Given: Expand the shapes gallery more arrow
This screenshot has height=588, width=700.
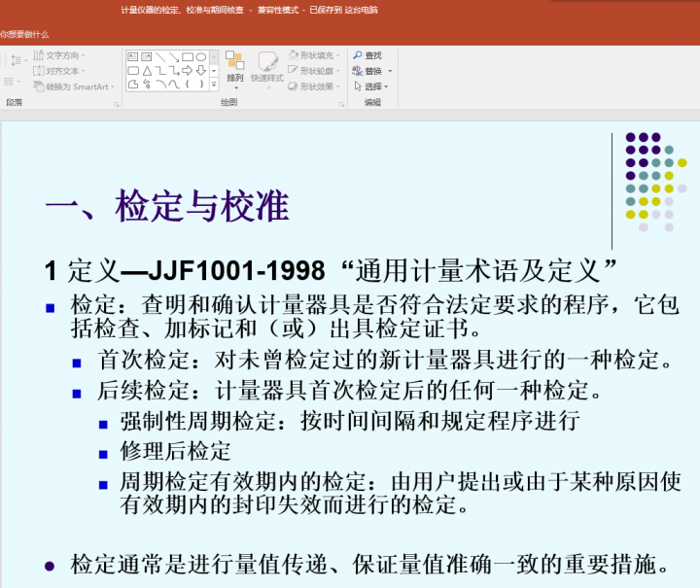Looking at the screenshot, I should (214, 85).
